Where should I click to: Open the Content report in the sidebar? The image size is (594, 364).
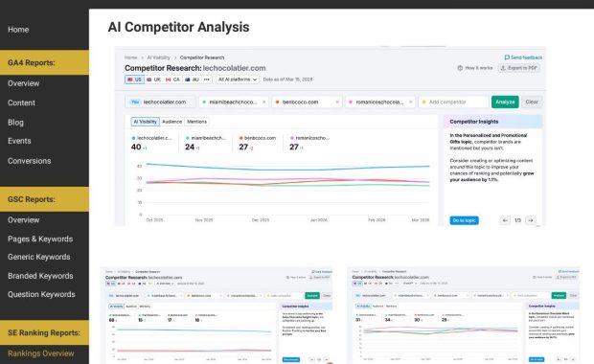pyautogui.click(x=21, y=102)
